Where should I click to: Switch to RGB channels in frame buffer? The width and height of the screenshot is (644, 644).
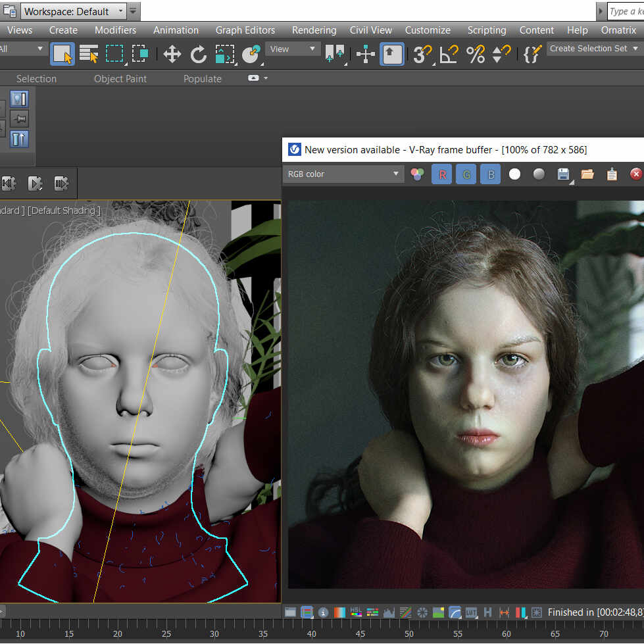click(x=417, y=174)
